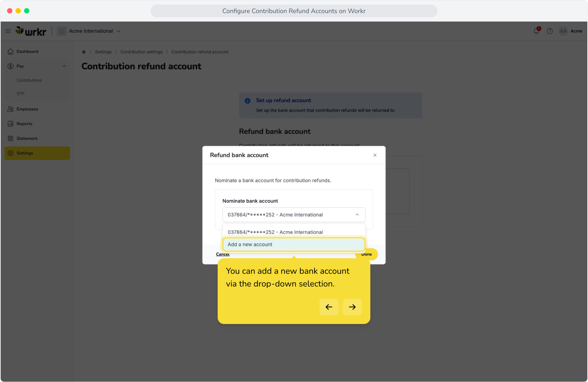The image size is (588, 382).
Task: Click the Done button
Action: pos(366,254)
